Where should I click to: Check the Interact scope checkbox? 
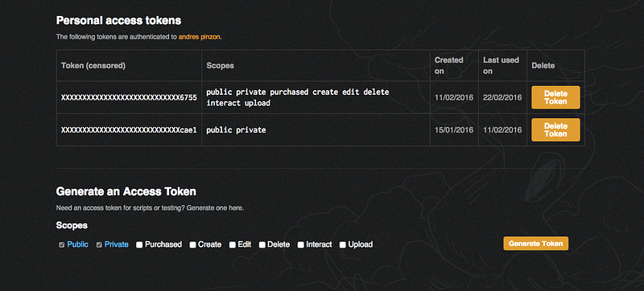coord(300,244)
